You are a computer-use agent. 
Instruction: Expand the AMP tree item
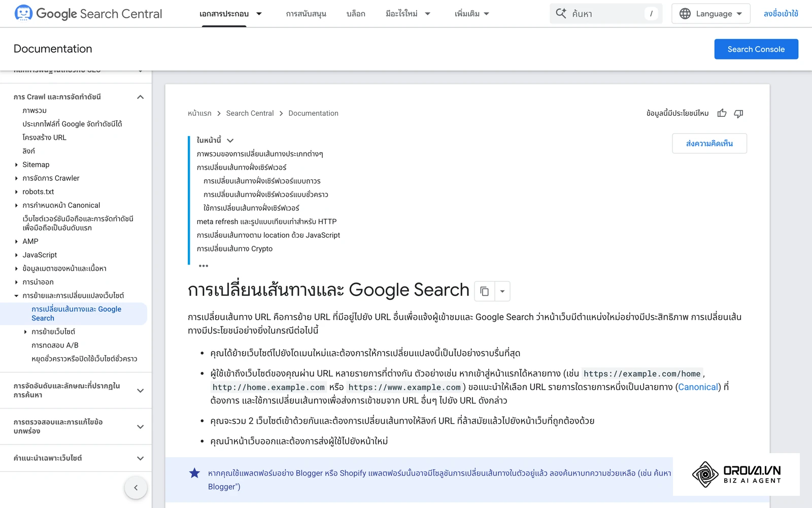click(x=16, y=241)
